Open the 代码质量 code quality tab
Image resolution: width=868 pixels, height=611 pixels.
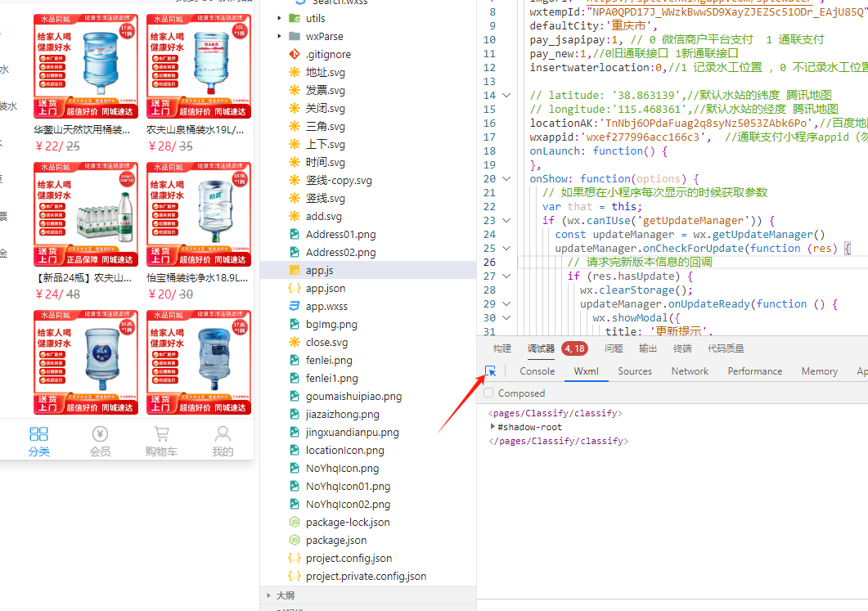pyautogui.click(x=726, y=348)
